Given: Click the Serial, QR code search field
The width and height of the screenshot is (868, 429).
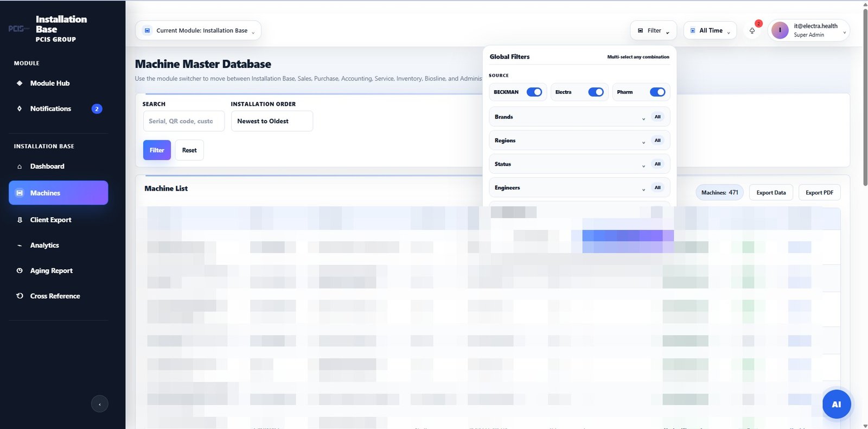Looking at the screenshot, I should (183, 121).
